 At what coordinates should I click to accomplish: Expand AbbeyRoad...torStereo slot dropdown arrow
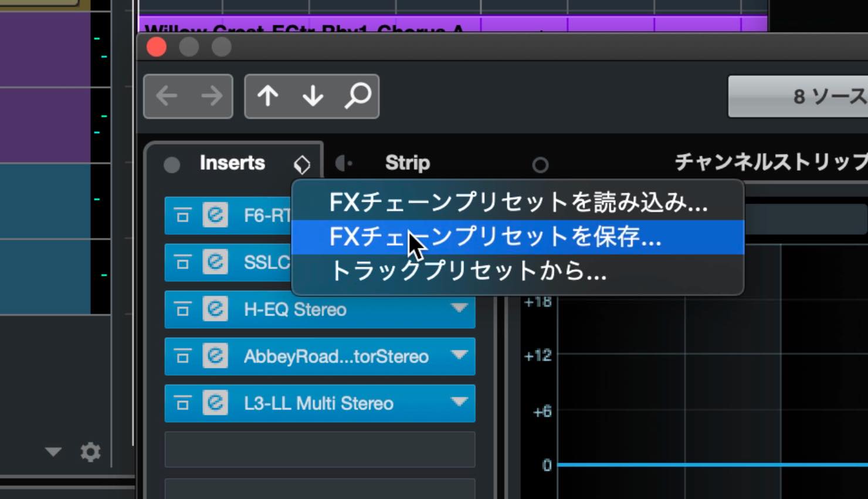[x=459, y=355]
